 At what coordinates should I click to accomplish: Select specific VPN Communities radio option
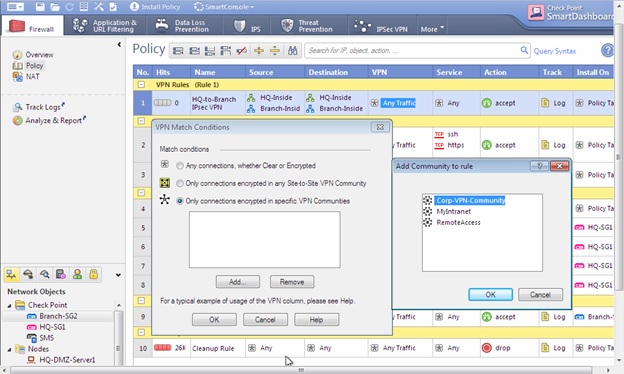click(180, 201)
